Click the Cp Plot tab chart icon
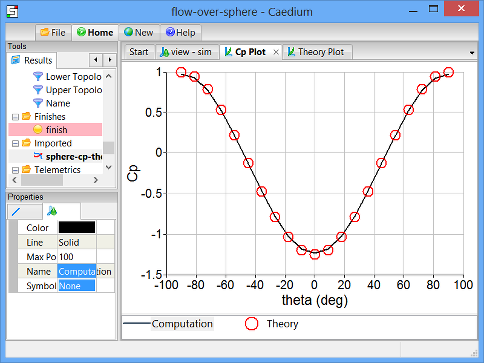The height and width of the screenshot is (363, 484). (x=228, y=52)
